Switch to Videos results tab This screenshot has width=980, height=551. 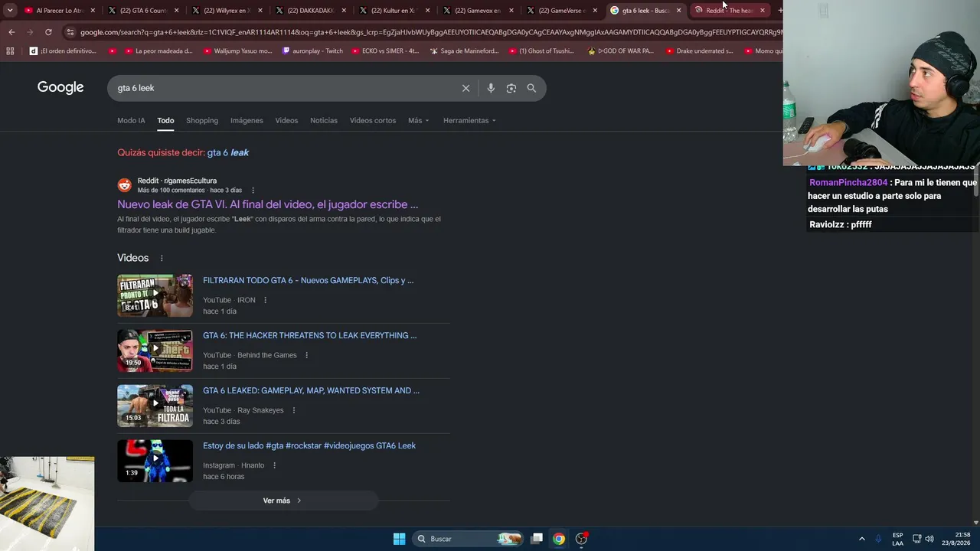286,121
